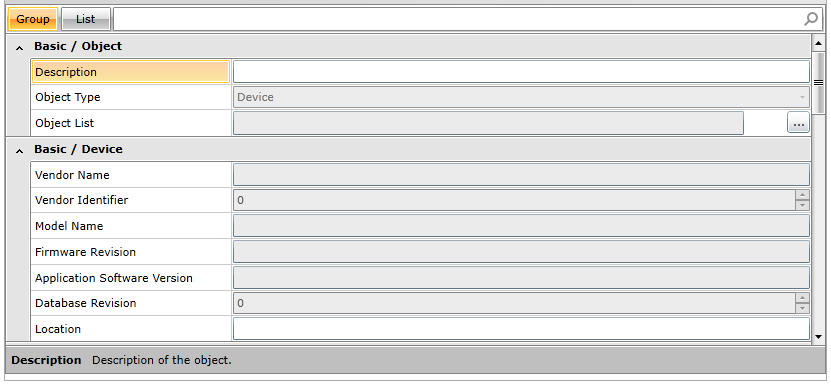The image size is (831, 385).
Task: Click the scrollbar up arrow
Action: (818, 42)
